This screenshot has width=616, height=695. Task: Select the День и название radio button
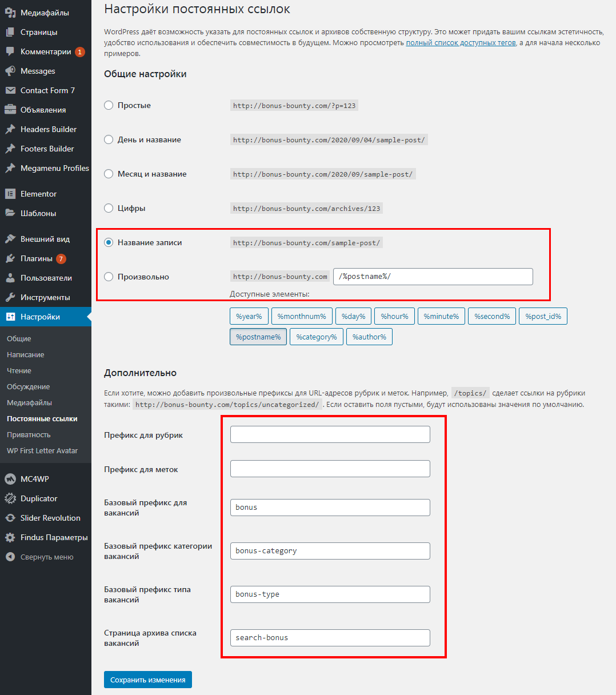coord(109,139)
